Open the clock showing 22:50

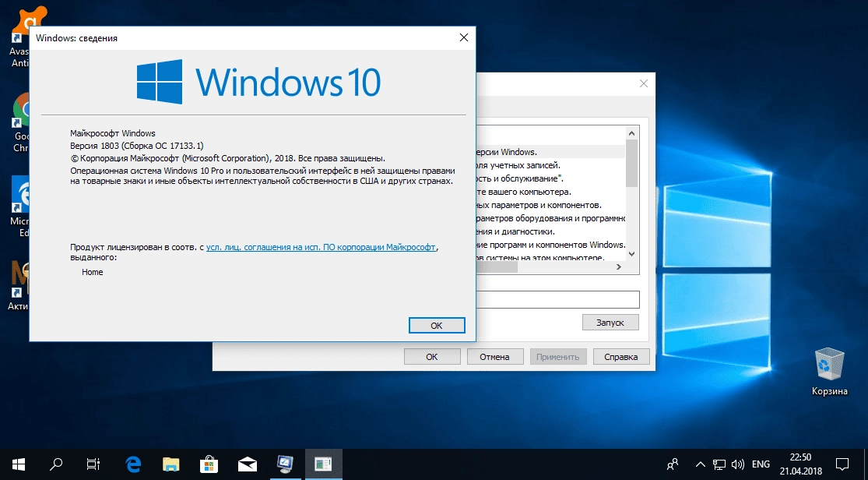point(800,464)
